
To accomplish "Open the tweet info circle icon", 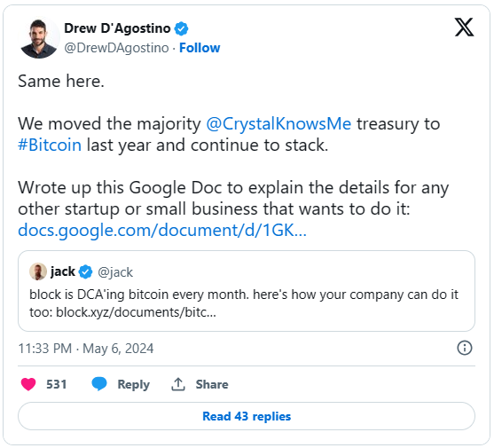I will pyautogui.click(x=465, y=348).
